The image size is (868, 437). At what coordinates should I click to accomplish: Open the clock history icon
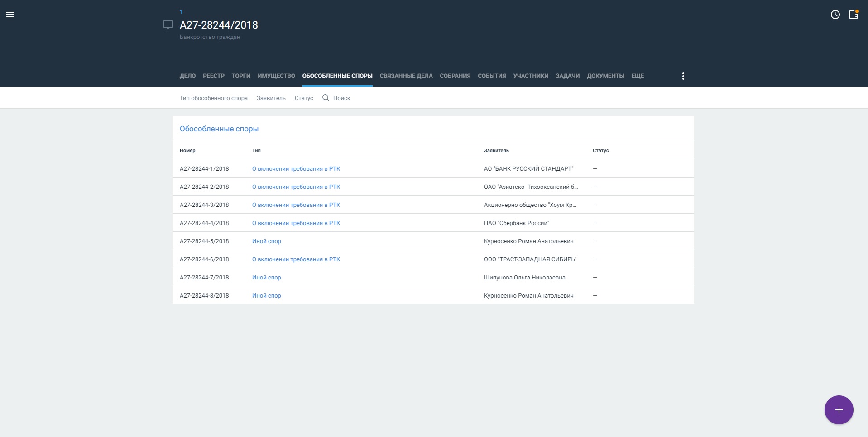(835, 14)
